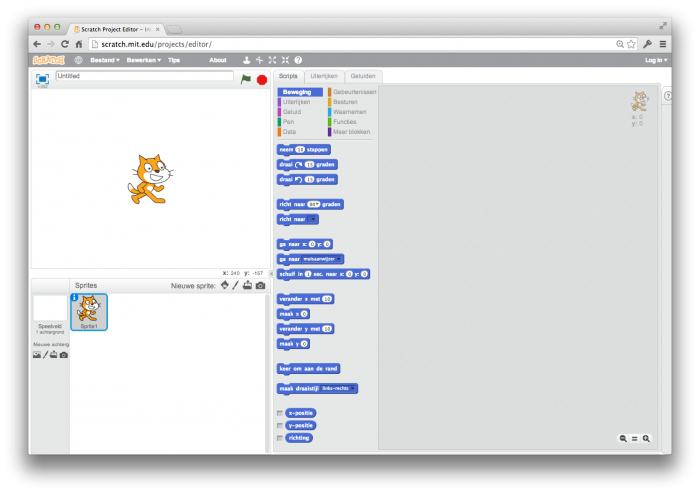Click the 'keer om aan de rand' block
This screenshot has width=700, height=494.
(308, 369)
